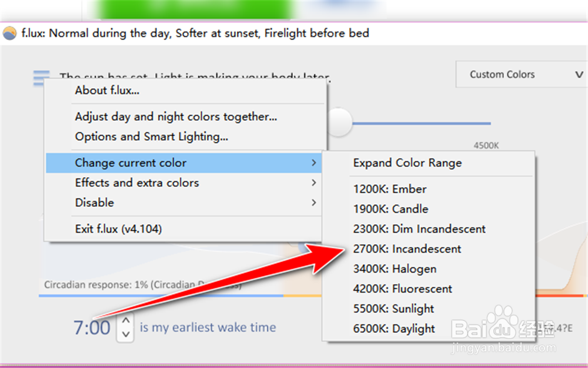
Task: Select 6500K: Daylight color
Action: point(394,329)
